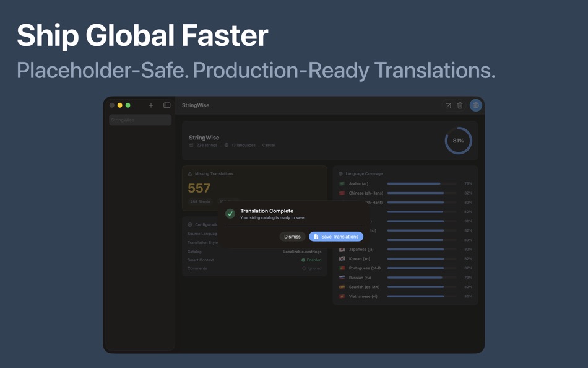This screenshot has height=368, width=588.
Task: Select the StringWise project in the sidebar
Action: pos(140,120)
